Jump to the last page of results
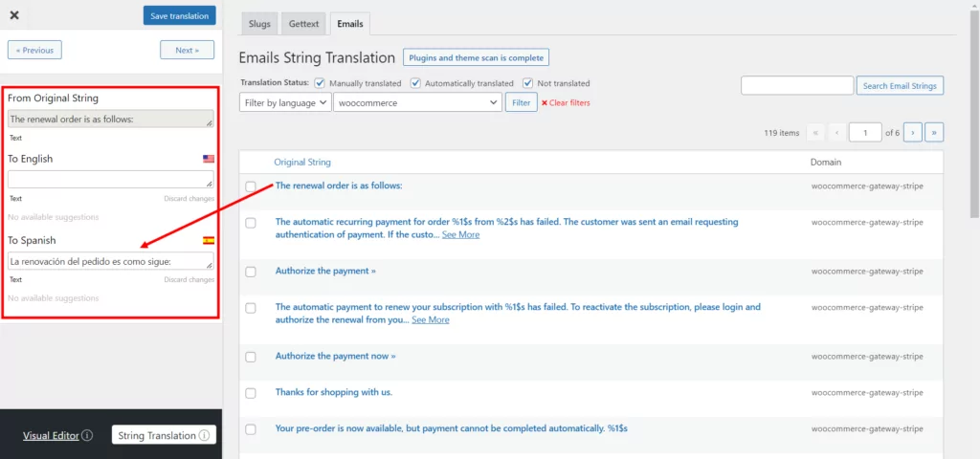This screenshot has width=980, height=459. [x=934, y=133]
